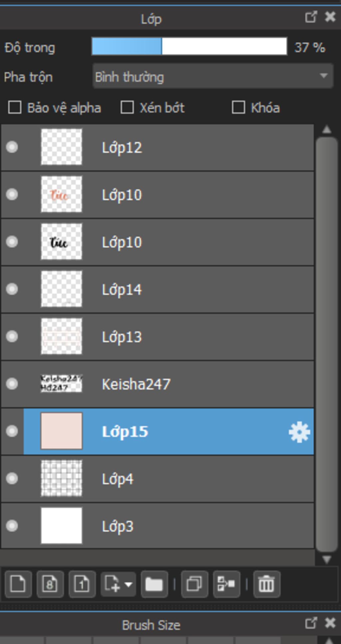
Task: Toggle visibility of Keisha247 layer
Action: [x=12, y=384]
